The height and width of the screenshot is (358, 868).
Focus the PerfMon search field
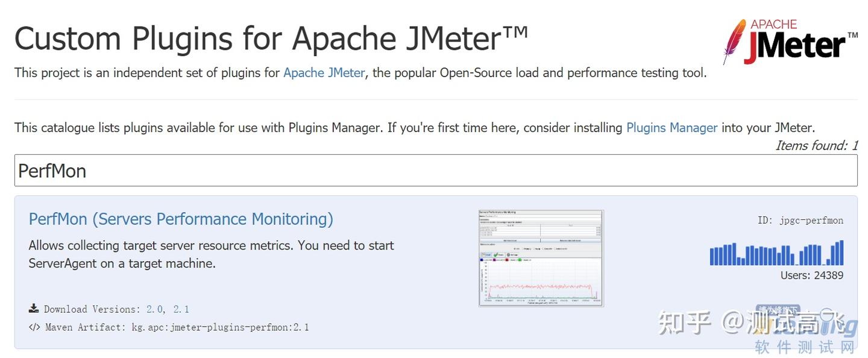(435, 171)
